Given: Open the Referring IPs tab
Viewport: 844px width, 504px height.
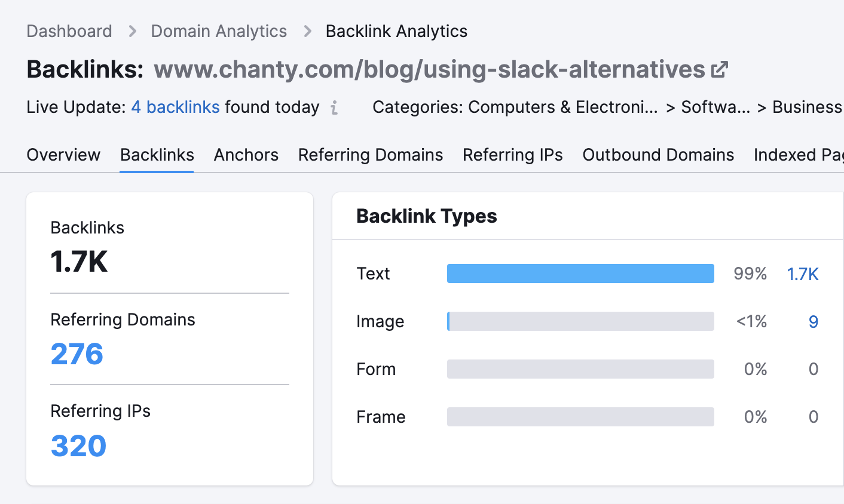Looking at the screenshot, I should (x=513, y=155).
